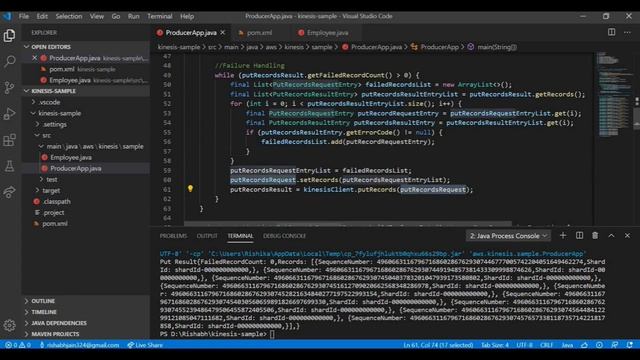
Task: Open the File menu
Action: coord(24,16)
